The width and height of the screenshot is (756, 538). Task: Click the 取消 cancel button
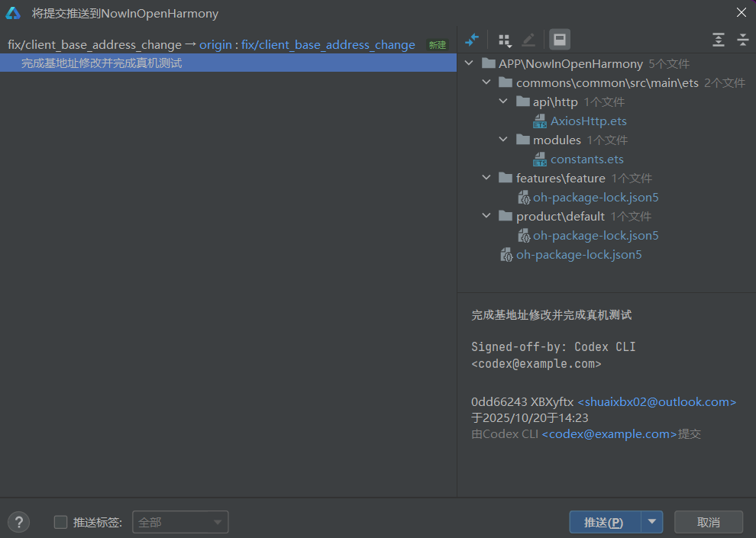point(708,522)
